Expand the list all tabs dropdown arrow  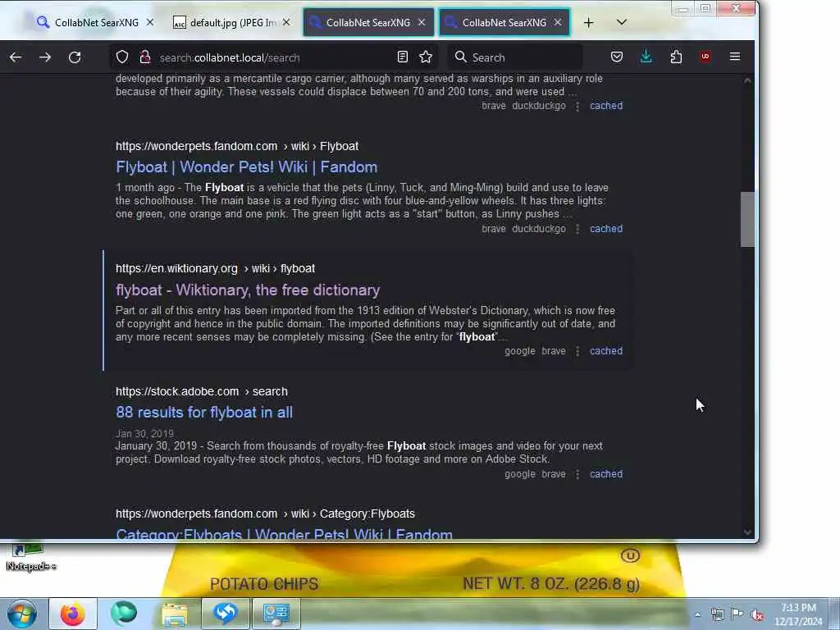pos(622,22)
